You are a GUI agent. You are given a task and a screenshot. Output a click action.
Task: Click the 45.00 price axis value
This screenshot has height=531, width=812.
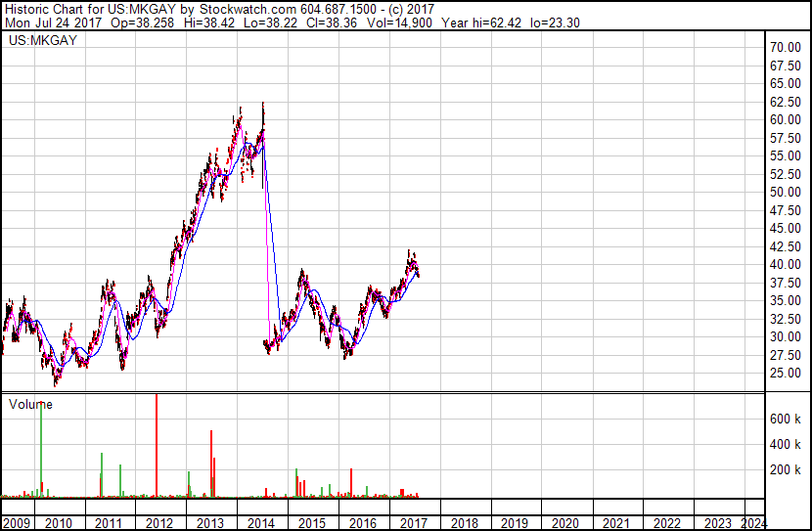(x=786, y=228)
